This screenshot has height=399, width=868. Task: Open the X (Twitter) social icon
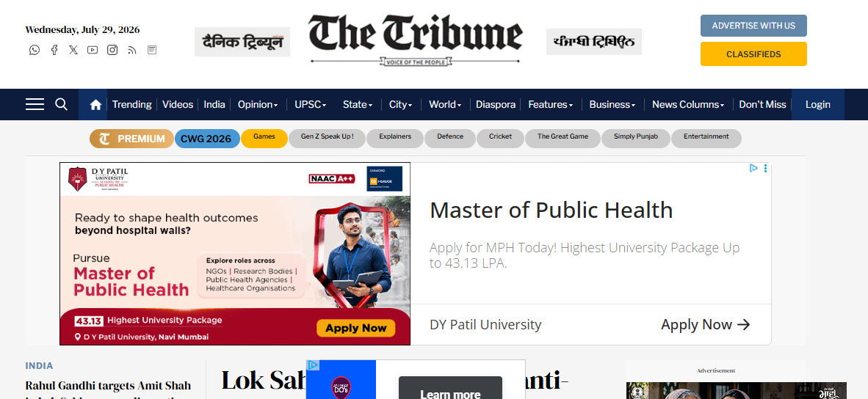click(73, 50)
